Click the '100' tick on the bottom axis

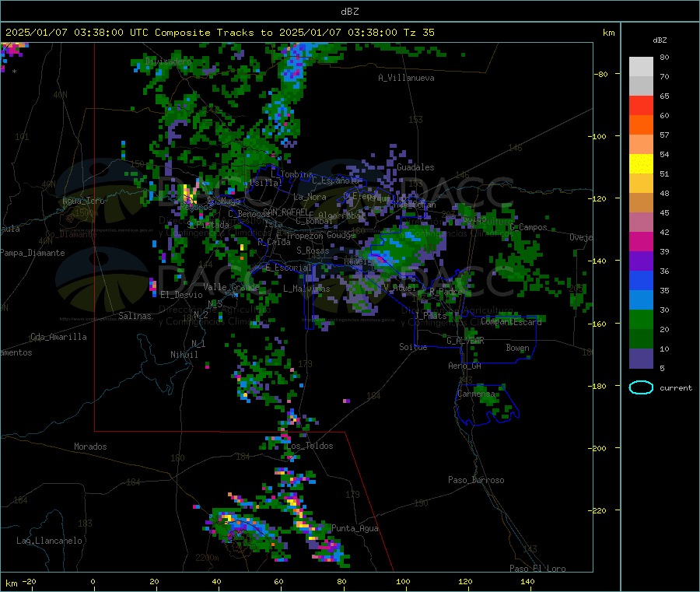[403, 581]
